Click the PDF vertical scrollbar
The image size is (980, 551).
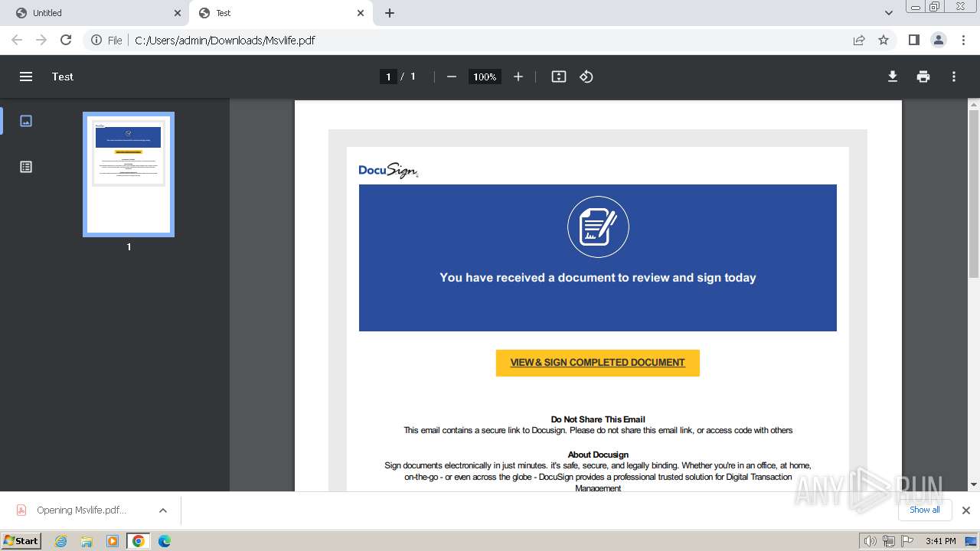[974, 194]
